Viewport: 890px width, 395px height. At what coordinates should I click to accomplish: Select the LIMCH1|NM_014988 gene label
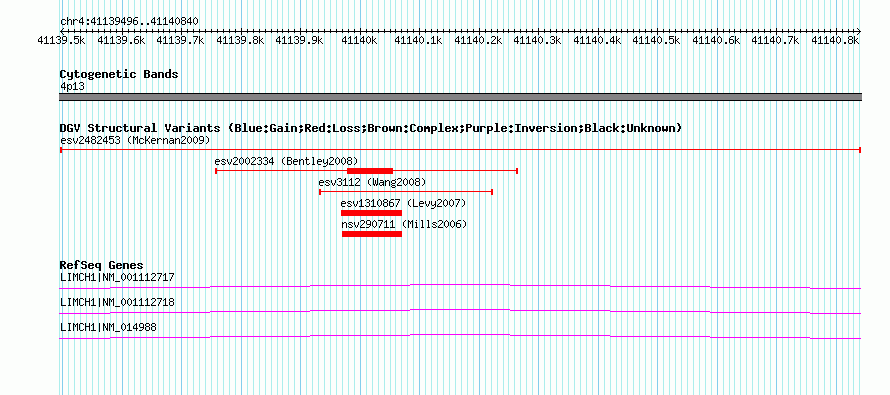108,327
